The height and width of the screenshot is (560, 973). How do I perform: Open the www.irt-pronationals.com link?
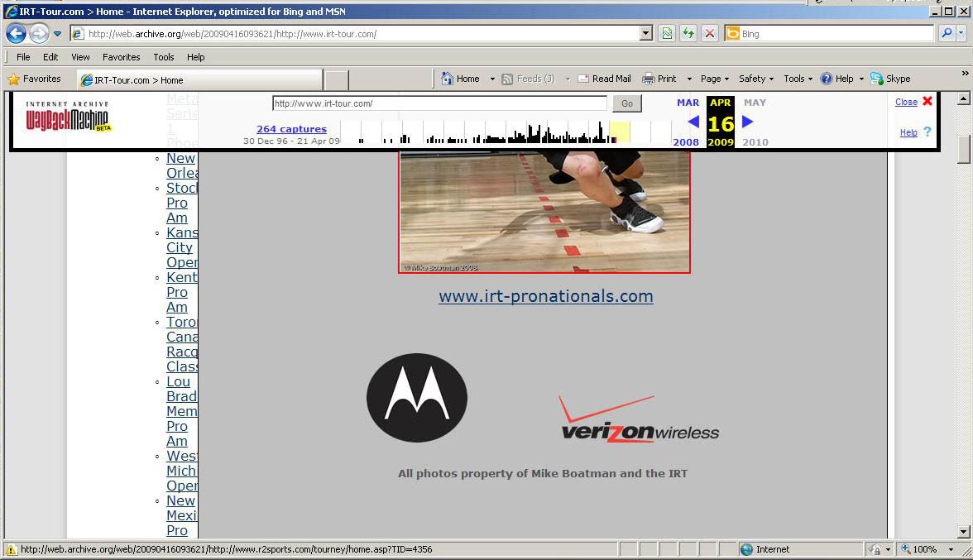click(x=546, y=296)
